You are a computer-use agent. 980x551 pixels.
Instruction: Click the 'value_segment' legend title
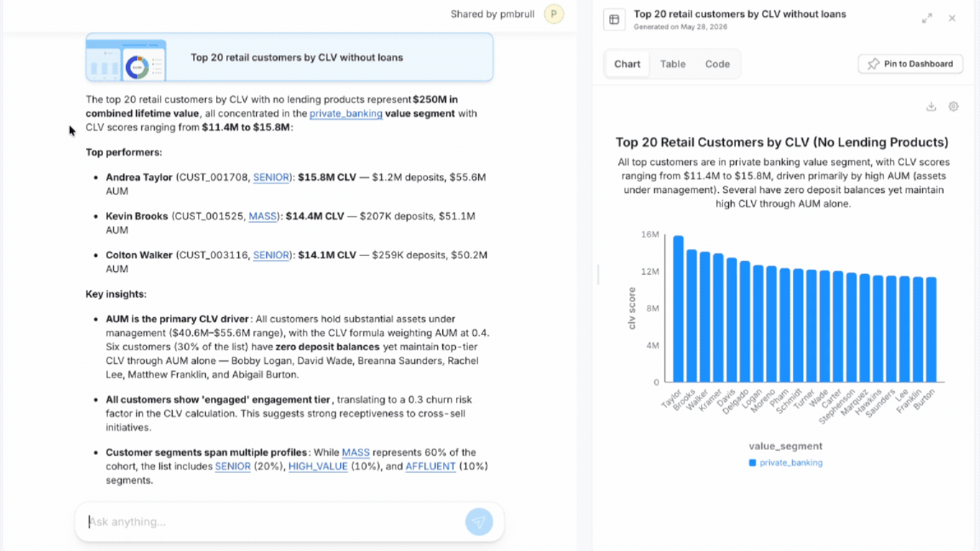[786, 446]
